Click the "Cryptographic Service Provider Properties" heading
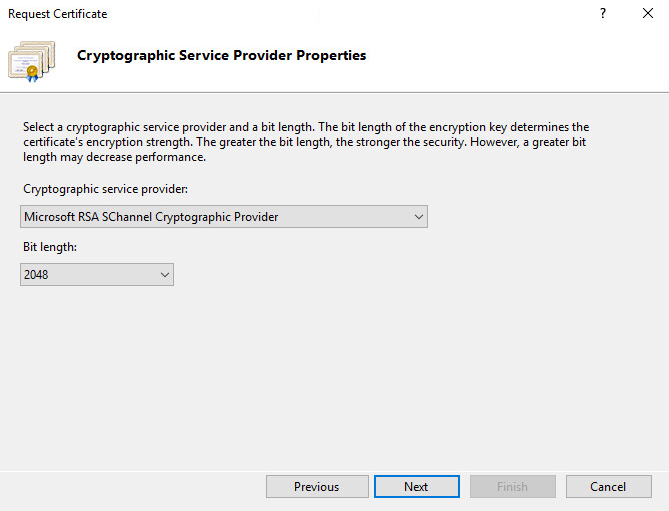The height and width of the screenshot is (511, 669). (x=221, y=56)
